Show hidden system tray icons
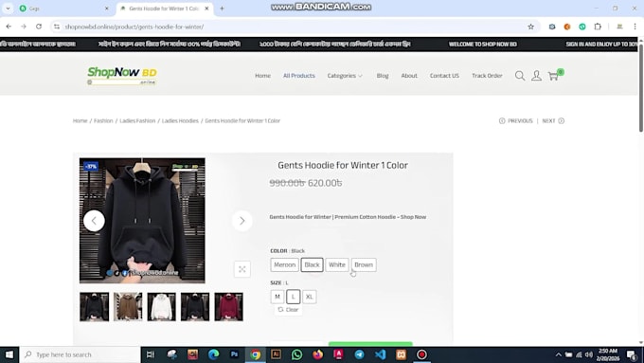The width and height of the screenshot is (644, 363). pyautogui.click(x=558, y=354)
